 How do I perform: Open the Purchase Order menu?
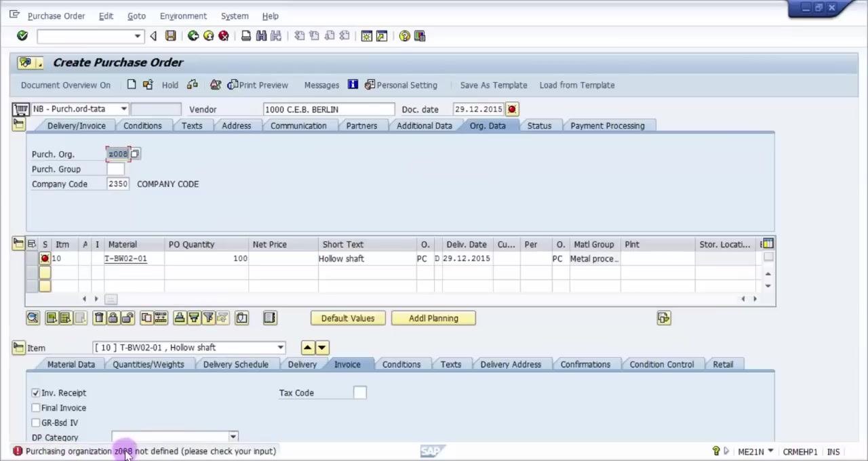[56, 16]
